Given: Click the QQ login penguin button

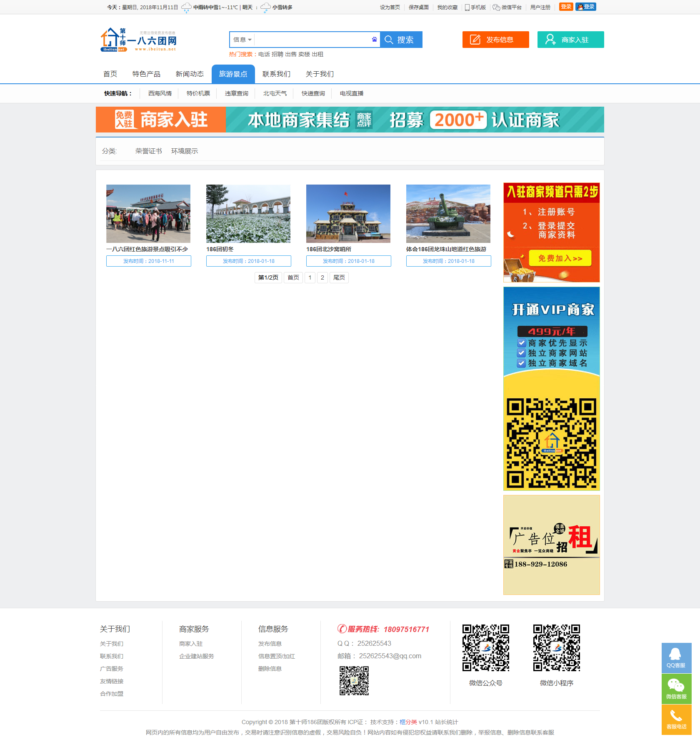Looking at the screenshot, I should tap(585, 7).
